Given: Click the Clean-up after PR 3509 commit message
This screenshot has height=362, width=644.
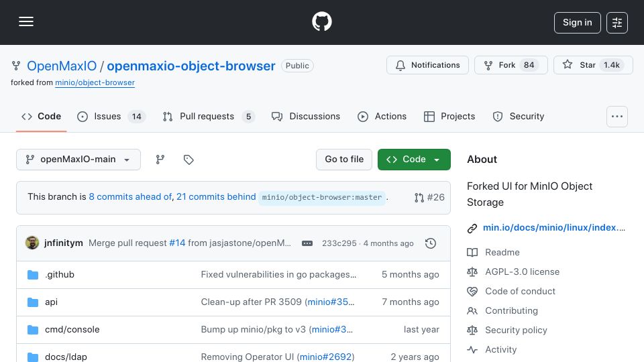Looking at the screenshot, I should [253, 302].
